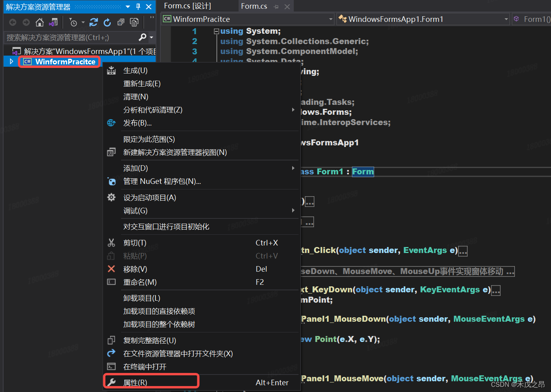Click the Forward arrow in Solution Explorer toolbar
This screenshot has height=392, width=551.
[26, 22]
